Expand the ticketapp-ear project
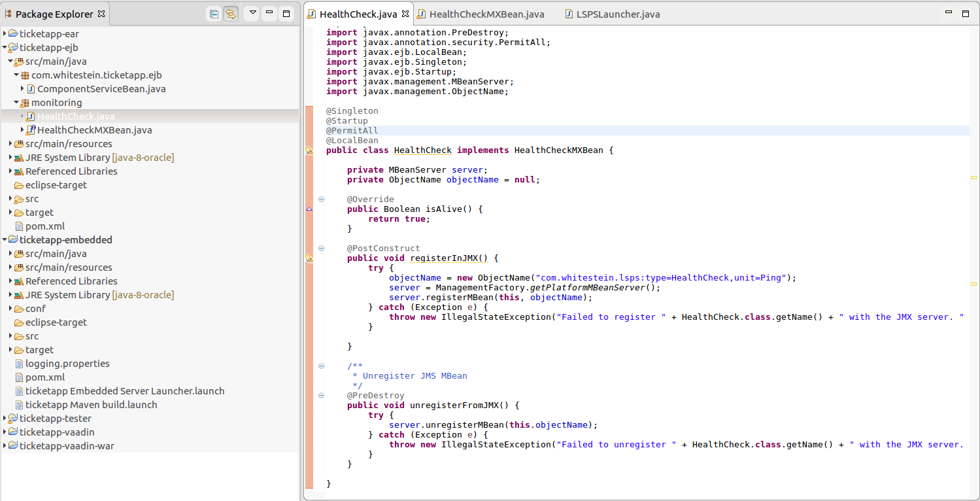The image size is (980, 501). (5, 34)
